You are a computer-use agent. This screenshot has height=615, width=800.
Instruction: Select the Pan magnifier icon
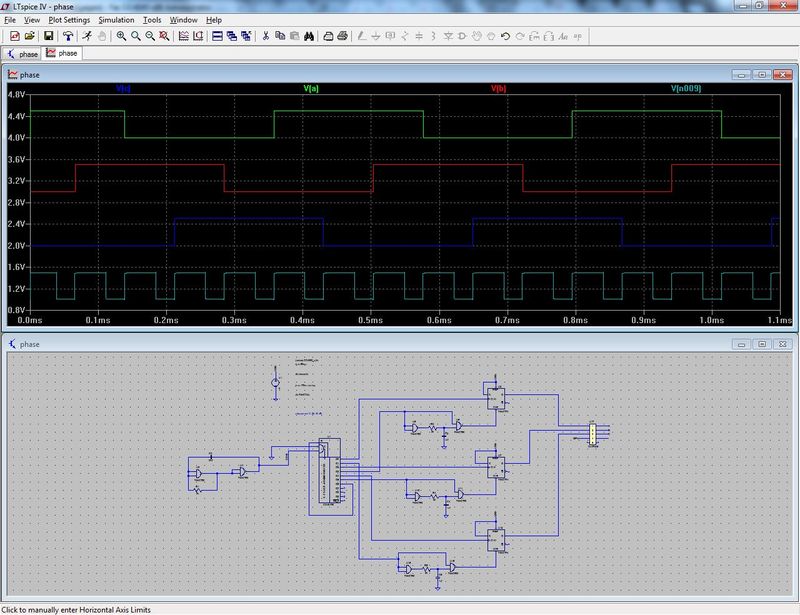(x=135, y=36)
